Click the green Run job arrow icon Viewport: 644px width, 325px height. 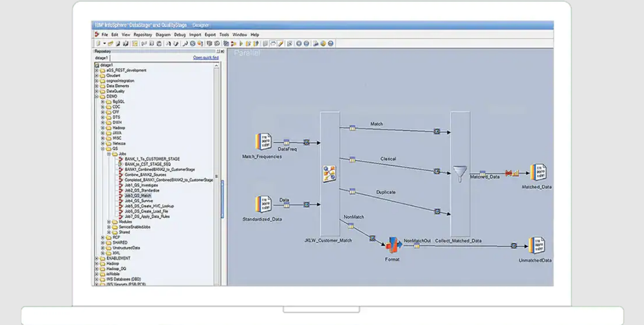pos(241,43)
